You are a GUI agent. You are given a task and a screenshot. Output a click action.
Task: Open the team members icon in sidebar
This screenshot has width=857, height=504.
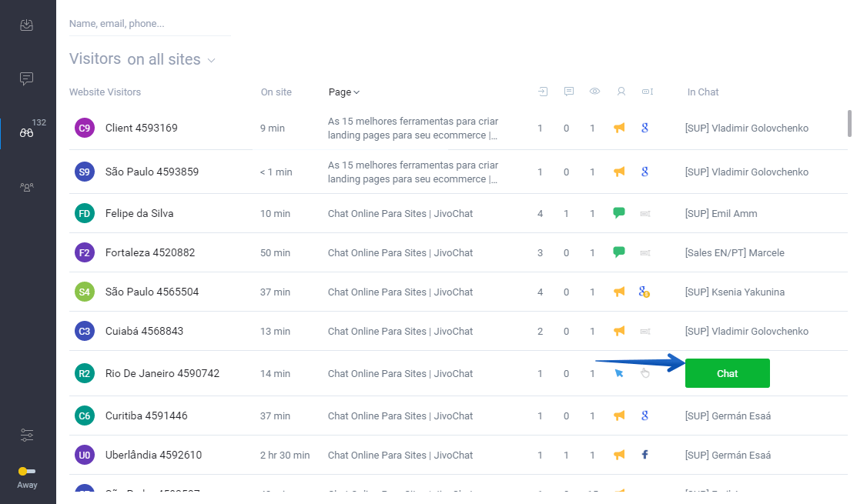(x=26, y=187)
